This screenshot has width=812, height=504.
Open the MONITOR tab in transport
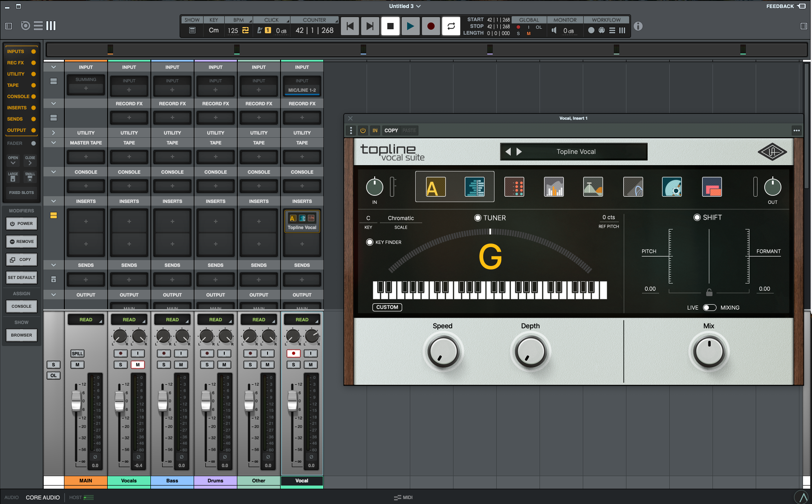pos(565,20)
